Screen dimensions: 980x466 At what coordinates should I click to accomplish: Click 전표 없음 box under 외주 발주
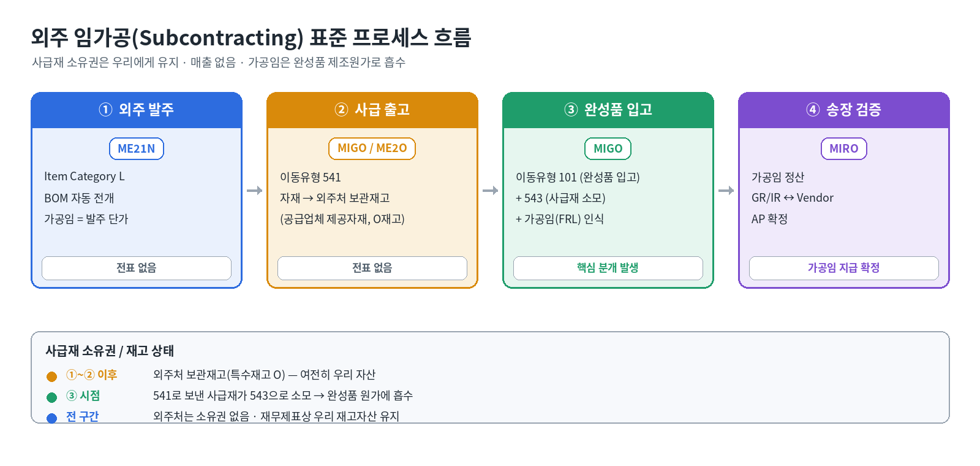coord(137,268)
